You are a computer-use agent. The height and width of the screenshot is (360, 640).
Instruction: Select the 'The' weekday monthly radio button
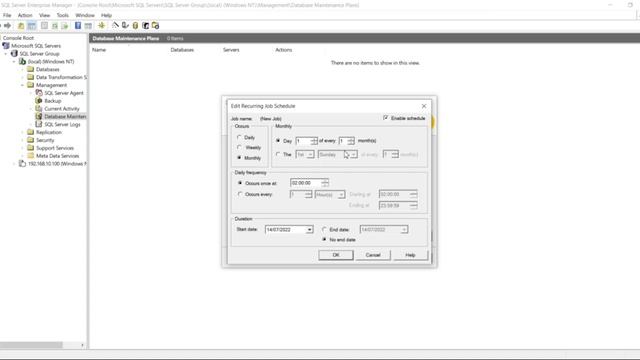278,154
